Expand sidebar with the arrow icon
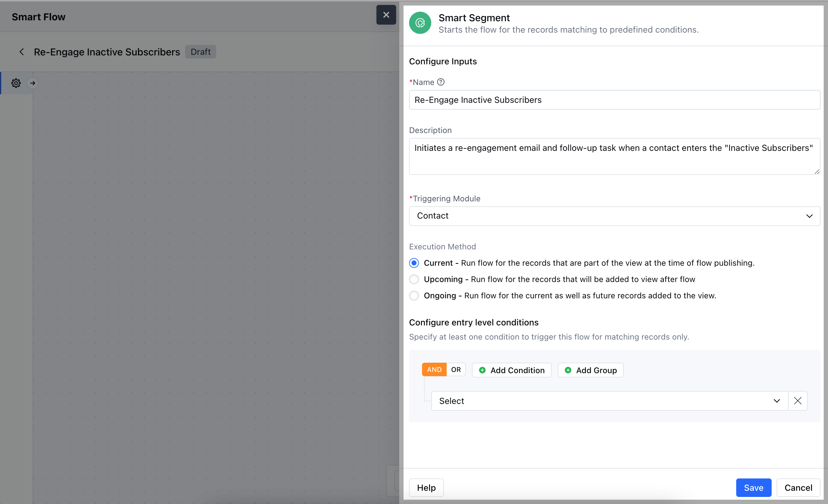Screen dimensions: 828x504 tap(33, 83)
